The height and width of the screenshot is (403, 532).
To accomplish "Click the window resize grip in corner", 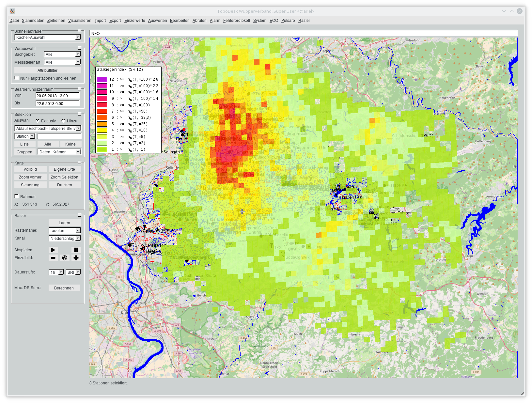I will 523,394.
